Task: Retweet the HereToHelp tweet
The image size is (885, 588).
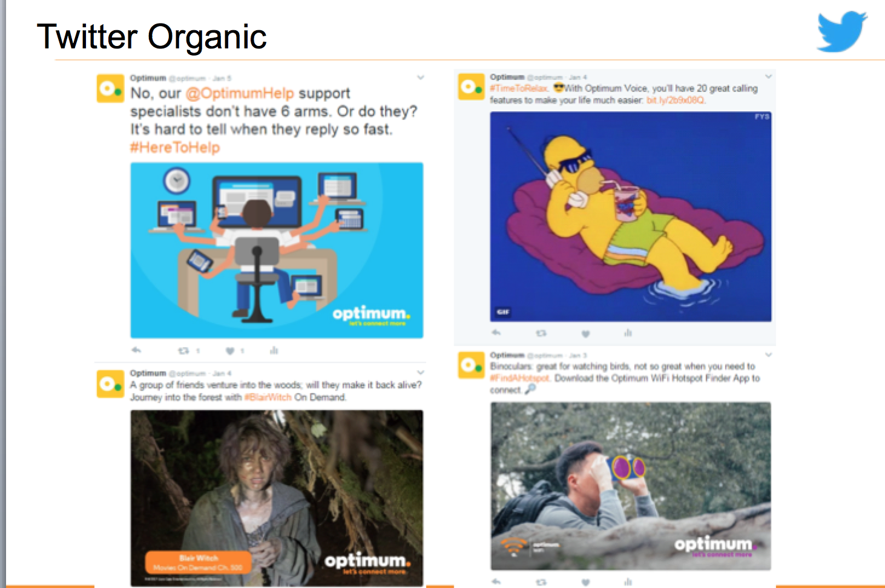Action: 183,350
